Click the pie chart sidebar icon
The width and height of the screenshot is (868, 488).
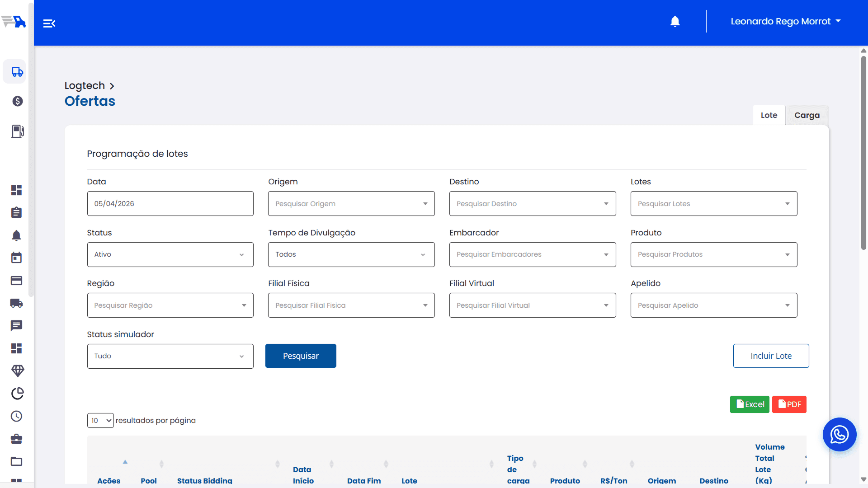17,394
